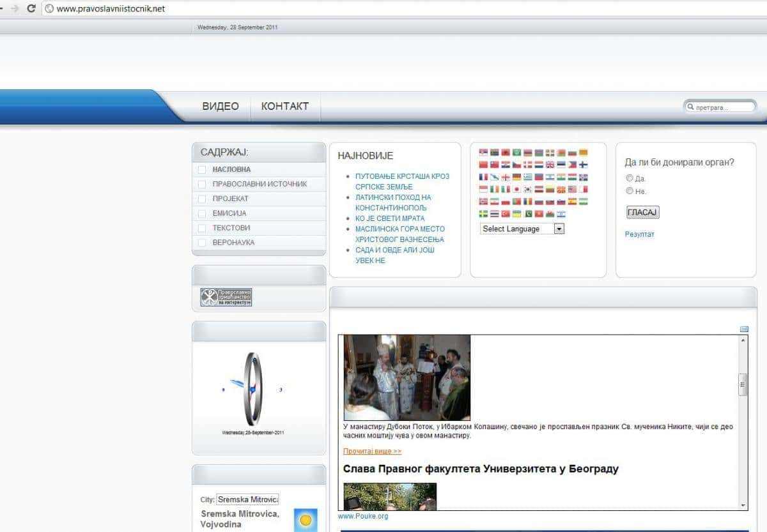Click the Japanese flag
767x532 pixels.
pyautogui.click(x=516, y=189)
